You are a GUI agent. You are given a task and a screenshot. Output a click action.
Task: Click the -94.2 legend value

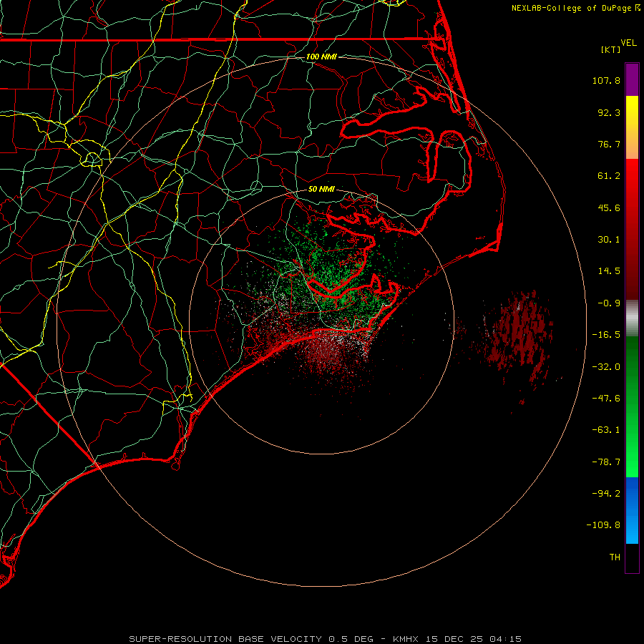tap(606, 493)
